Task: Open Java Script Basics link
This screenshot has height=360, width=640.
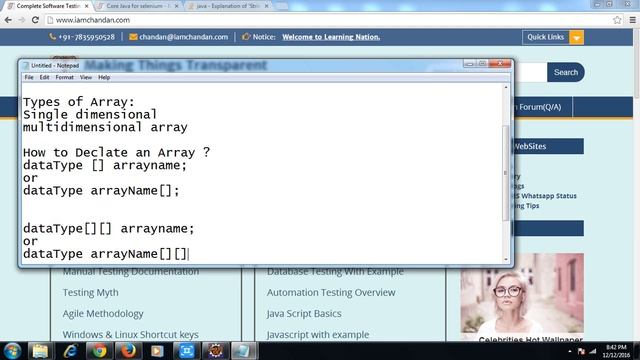Action: (304, 313)
